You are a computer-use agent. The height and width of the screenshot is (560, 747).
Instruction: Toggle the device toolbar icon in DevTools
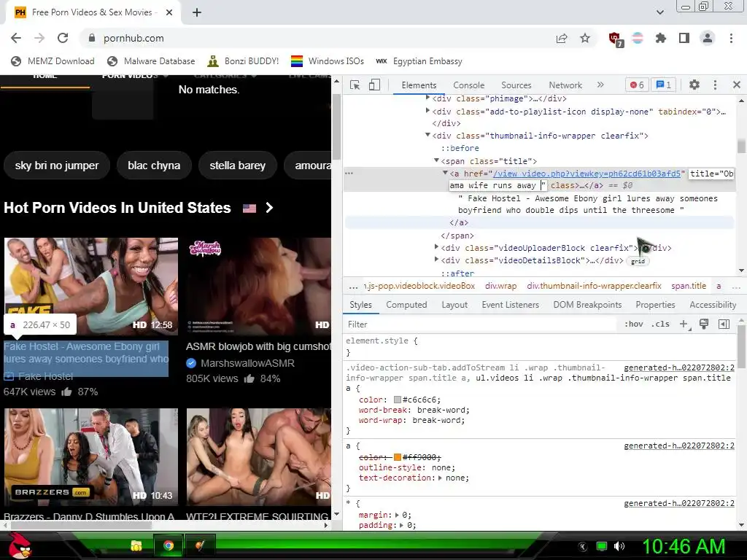[x=374, y=85]
